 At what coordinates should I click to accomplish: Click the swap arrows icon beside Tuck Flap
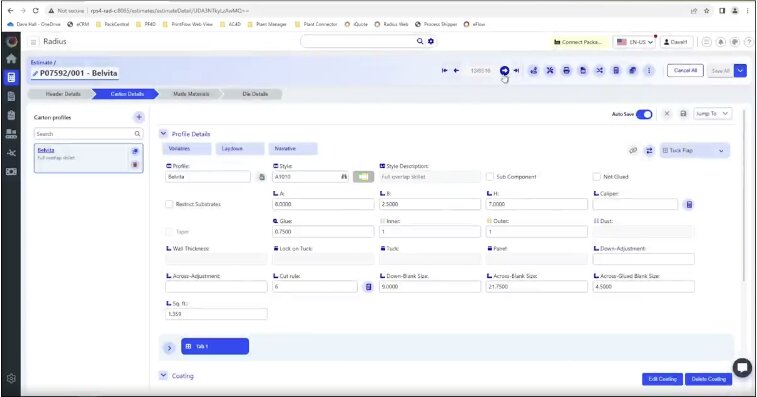[x=649, y=151]
